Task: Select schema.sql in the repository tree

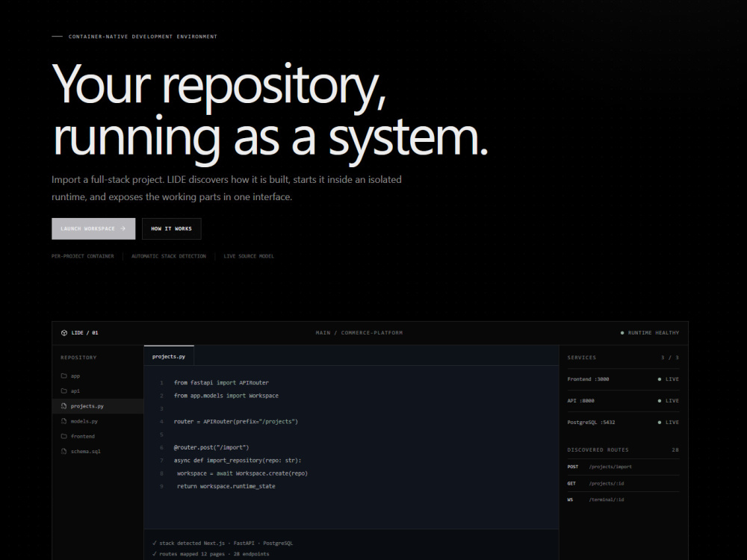Action: 98,452
